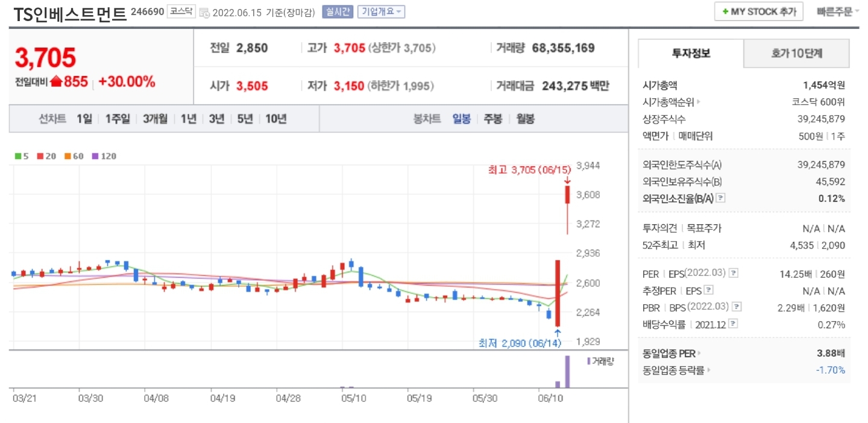Click the 최저 2,090 (06/14) chart marker
This screenshot has height=423, width=868.
tap(520, 343)
